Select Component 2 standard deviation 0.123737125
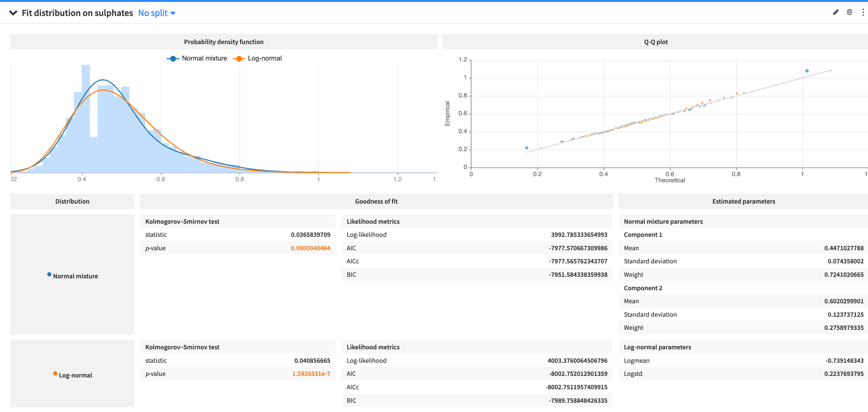 [x=845, y=314]
